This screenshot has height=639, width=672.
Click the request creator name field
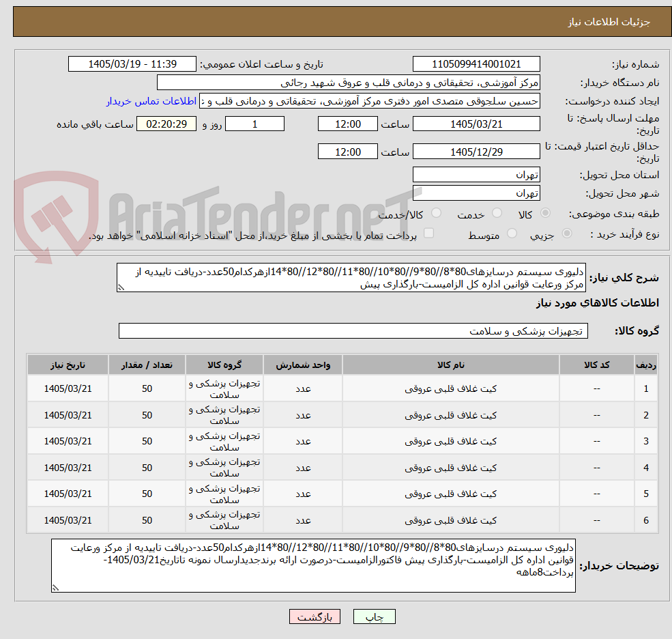(369, 101)
